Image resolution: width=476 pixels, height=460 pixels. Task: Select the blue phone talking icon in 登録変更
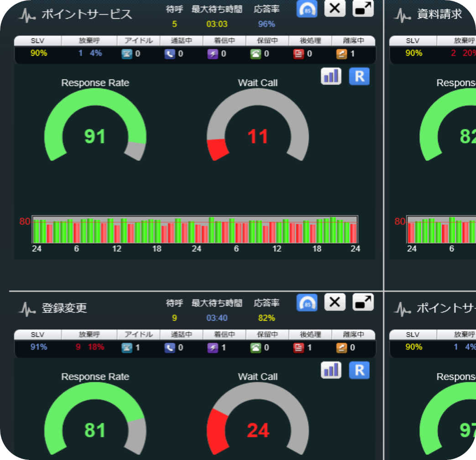(x=170, y=348)
